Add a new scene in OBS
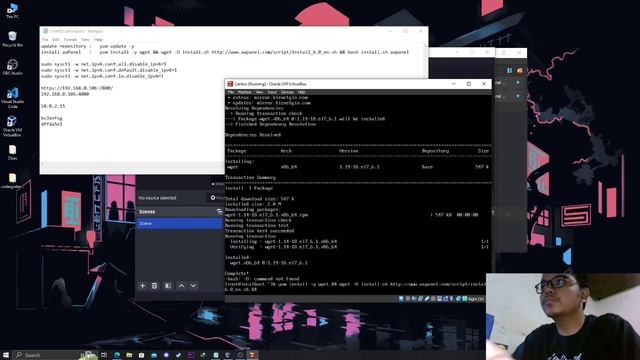The image size is (640, 360). click(x=142, y=286)
